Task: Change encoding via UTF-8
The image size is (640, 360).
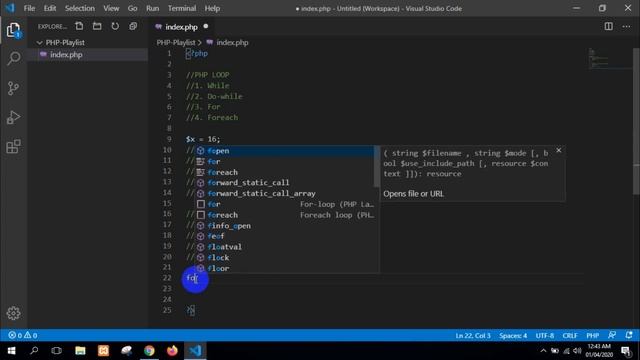Action: [x=545, y=336]
